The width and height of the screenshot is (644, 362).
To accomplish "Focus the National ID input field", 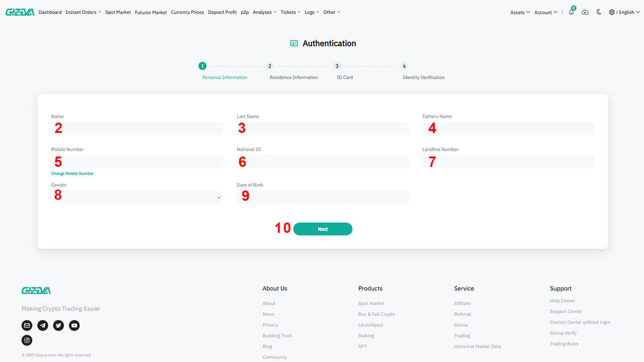I will 322,162.
